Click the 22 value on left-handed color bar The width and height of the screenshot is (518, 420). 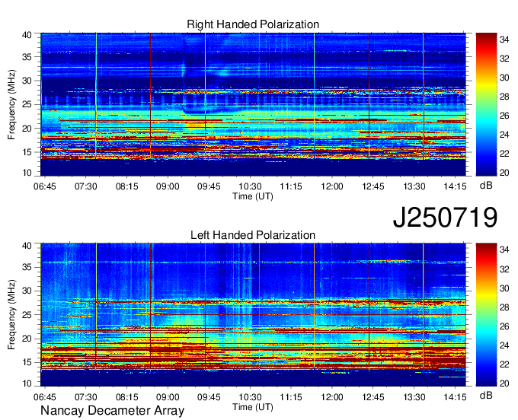(504, 364)
